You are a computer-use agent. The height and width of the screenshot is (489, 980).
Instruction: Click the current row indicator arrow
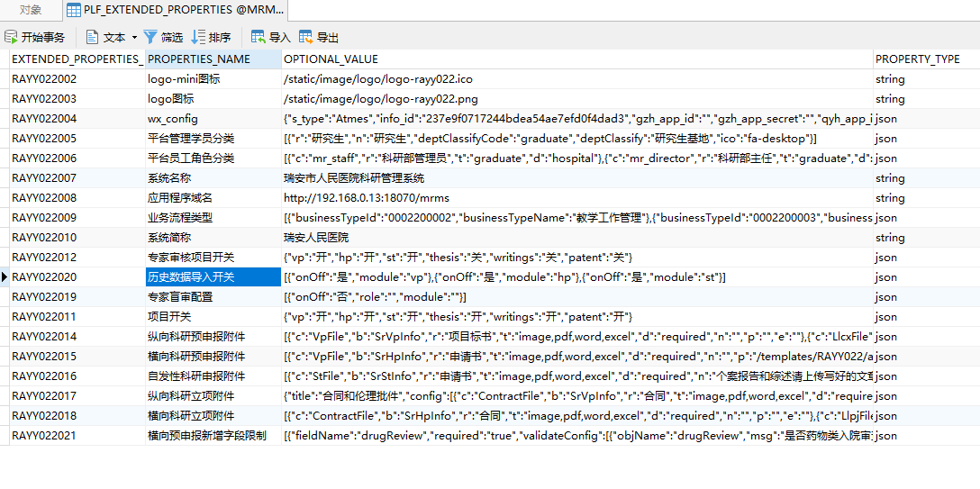(x=5, y=277)
